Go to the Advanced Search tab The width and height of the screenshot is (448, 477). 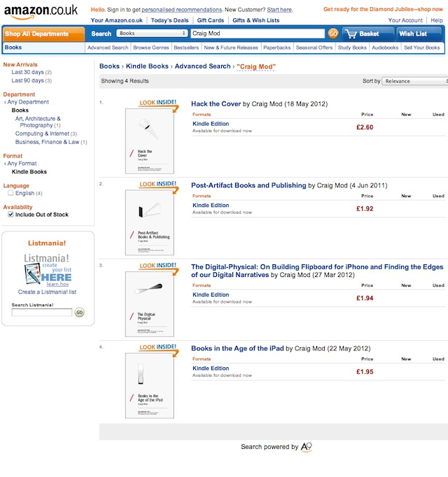[x=108, y=48]
